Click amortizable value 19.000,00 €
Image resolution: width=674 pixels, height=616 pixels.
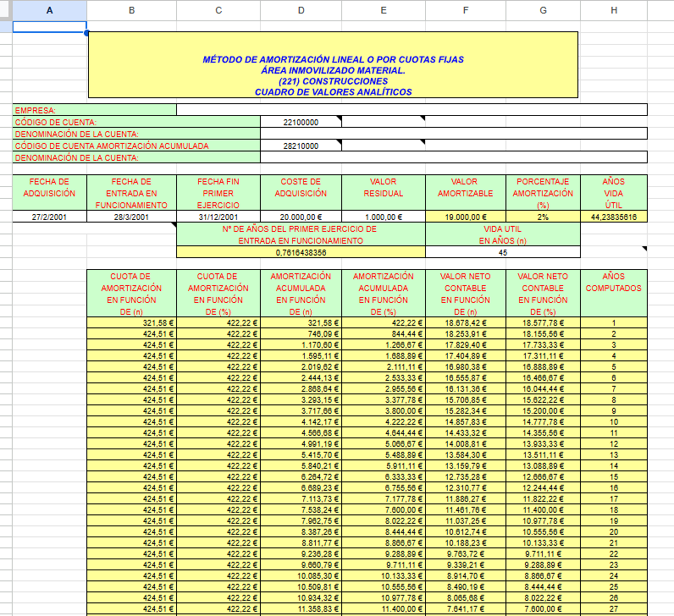pyautogui.click(x=465, y=217)
